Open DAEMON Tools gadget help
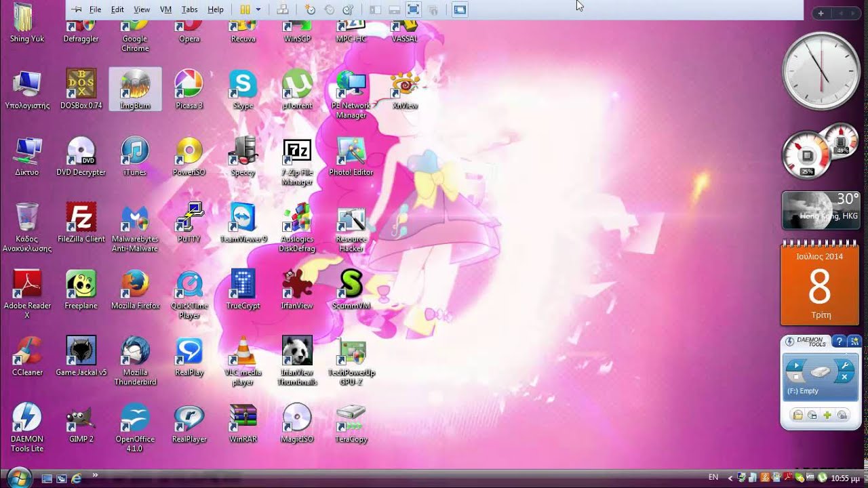Viewport: 868px width, 488px height. [839, 341]
